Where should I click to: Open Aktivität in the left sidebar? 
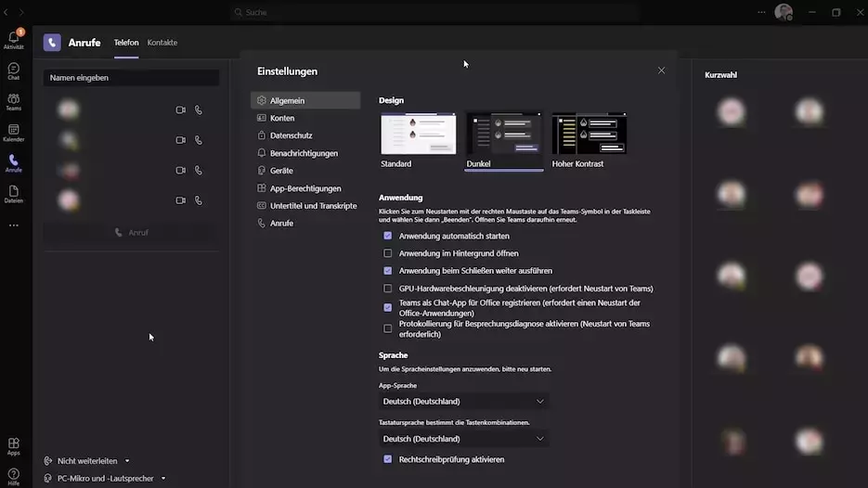pyautogui.click(x=13, y=39)
